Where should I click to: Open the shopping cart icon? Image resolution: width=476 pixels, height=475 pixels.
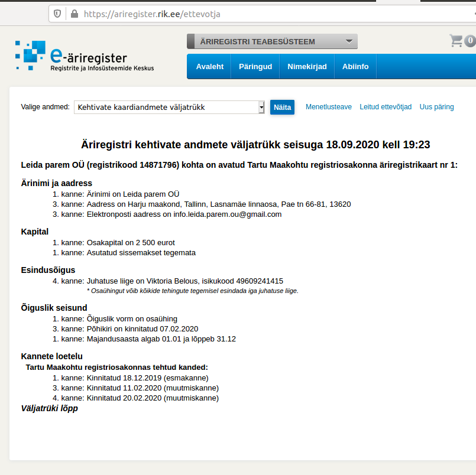pos(456,41)
